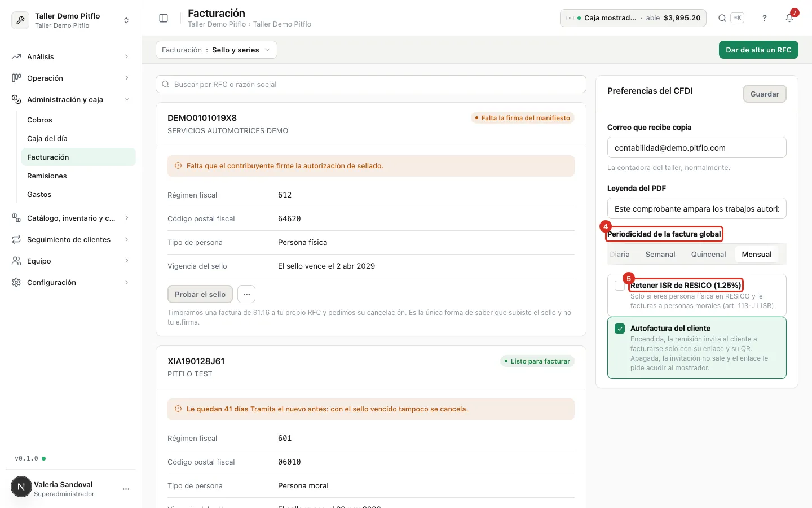The width and height of the screenshot is (812, 508).
Task: Expand the Análisis menu chevron
Action: [x=127, y=56]
